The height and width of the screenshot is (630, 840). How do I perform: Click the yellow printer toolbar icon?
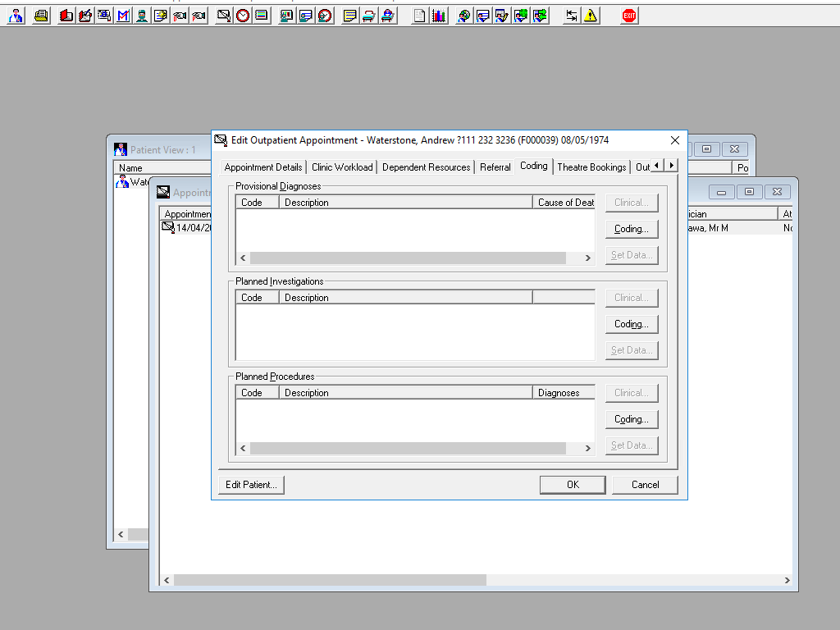[x=41, y=16]
